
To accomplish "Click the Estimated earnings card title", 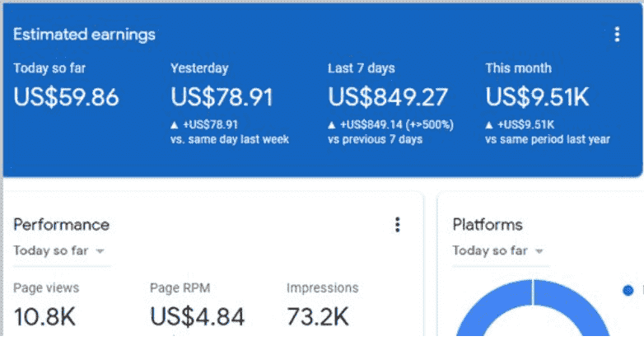I will point(84,35).
